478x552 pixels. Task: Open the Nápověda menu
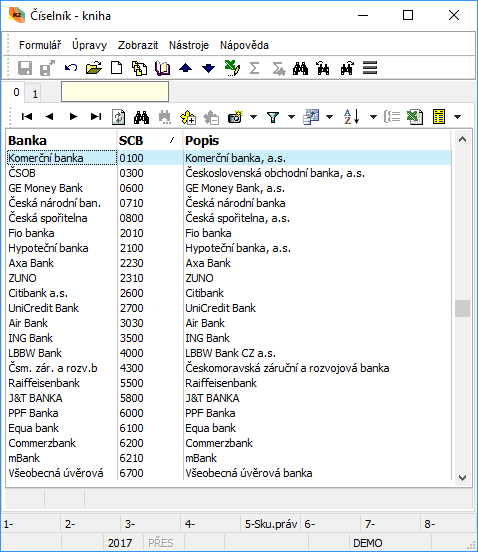coord(244,45)
